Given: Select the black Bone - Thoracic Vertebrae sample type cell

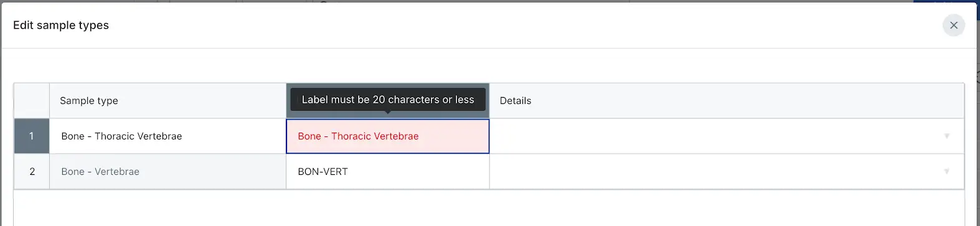Looking at the screenshot, I should 167,136.
